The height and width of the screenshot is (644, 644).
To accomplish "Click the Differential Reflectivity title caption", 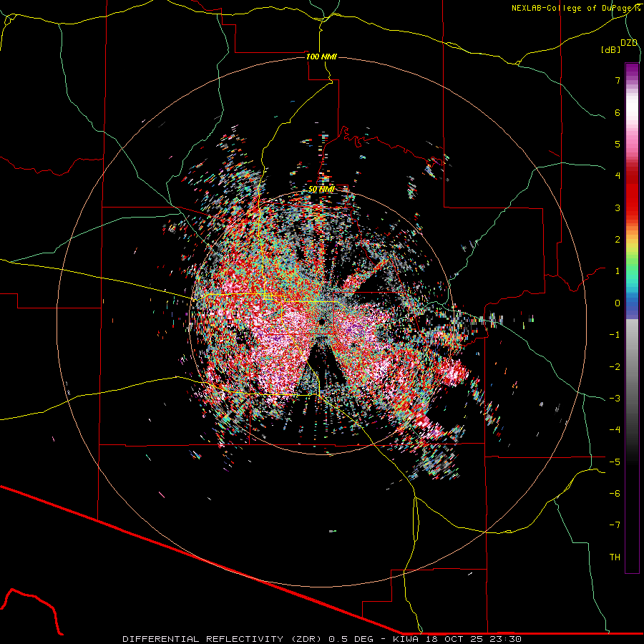I will pyautogui.click(x=321, y=639).
